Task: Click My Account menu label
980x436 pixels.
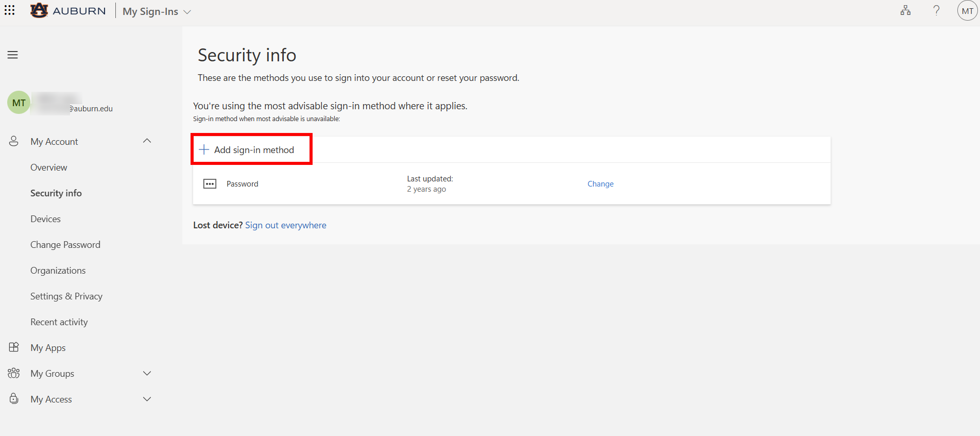Action: click(x=54, y=142)
